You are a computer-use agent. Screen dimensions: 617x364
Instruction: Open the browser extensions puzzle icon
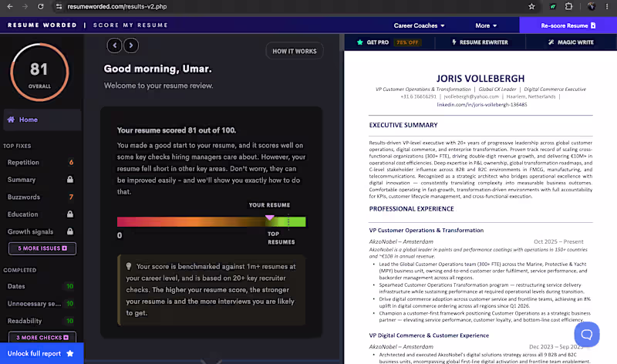pyautogui.click(x=568, y=6)
